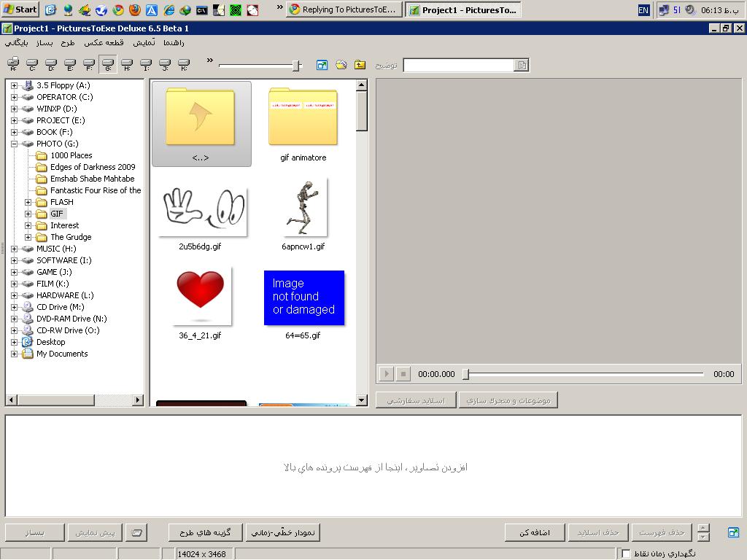The height and width of the screenshot is (560, 747).
Task: Click the K: drive toolbar icon
Action: [x=184, y=65]
